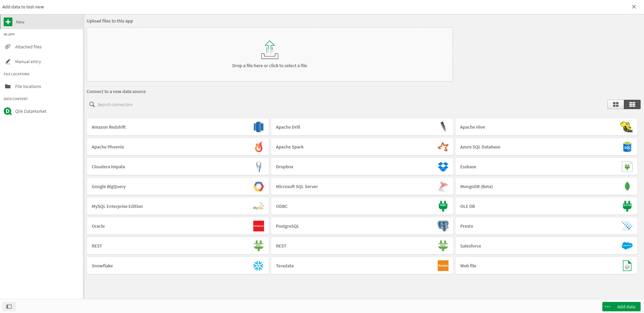
Task: Open the Apache Hive connector
Action: [x=546, y=127]
